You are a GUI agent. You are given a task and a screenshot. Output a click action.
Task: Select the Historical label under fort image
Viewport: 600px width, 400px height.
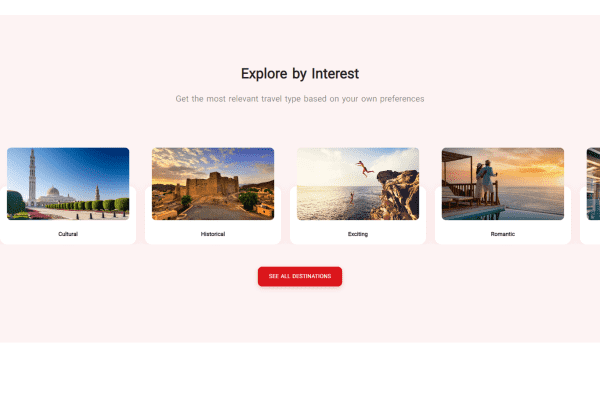[213, 234]
